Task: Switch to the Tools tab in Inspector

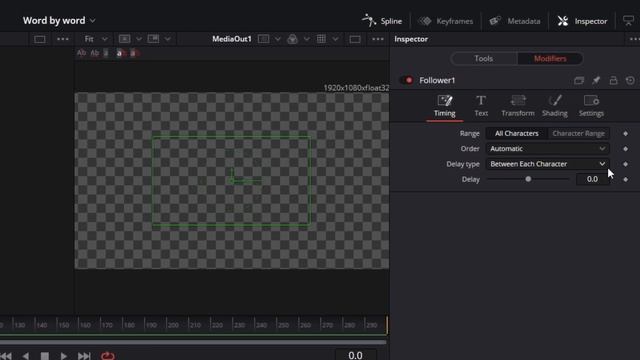Action: coord(483,58)
